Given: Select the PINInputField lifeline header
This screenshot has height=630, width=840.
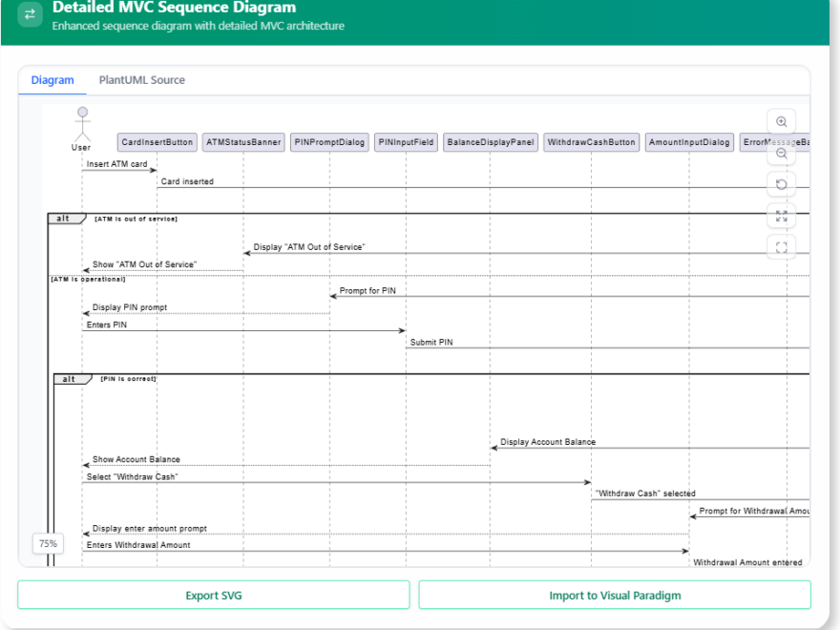Looking at the screenshot, I should 406,141.
